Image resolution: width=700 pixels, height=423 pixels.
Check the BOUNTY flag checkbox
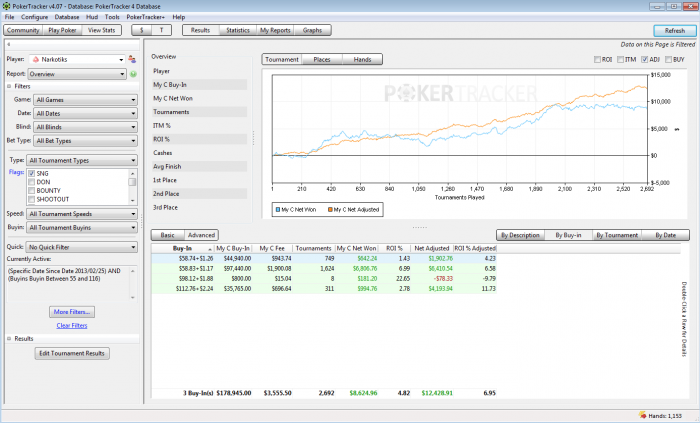pyautogui.click(x=32, y=191)
